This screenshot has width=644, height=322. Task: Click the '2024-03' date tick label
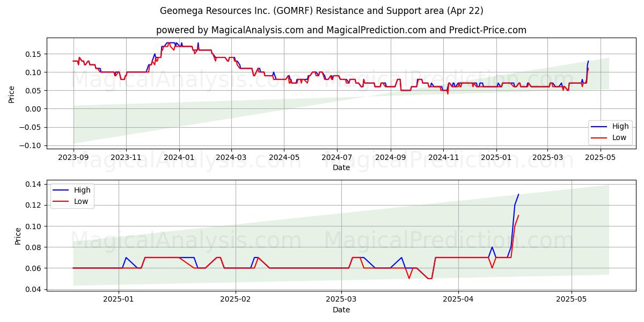click(x=231, y=157)
